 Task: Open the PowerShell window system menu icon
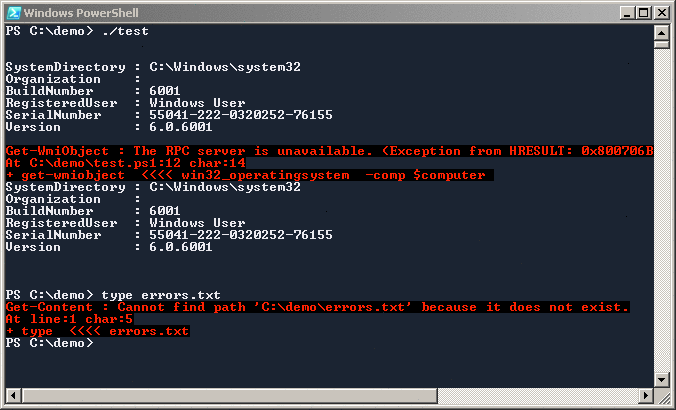pyautogui.click(x=12, y=11)
